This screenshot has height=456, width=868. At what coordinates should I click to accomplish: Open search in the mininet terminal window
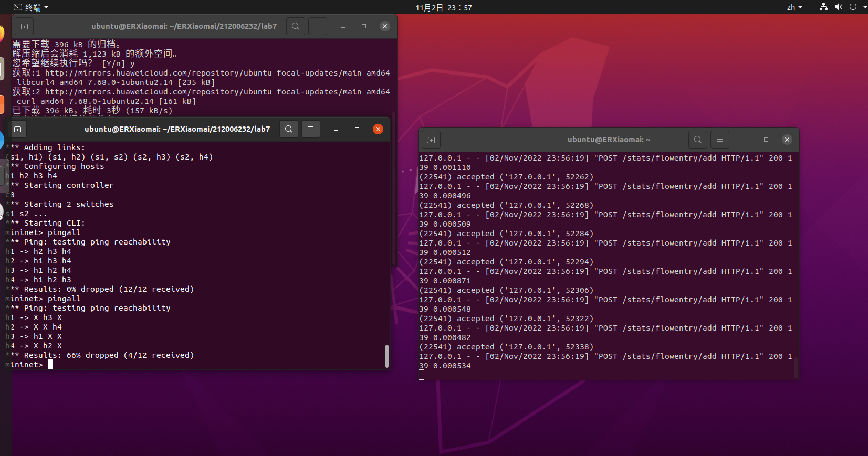289,129
